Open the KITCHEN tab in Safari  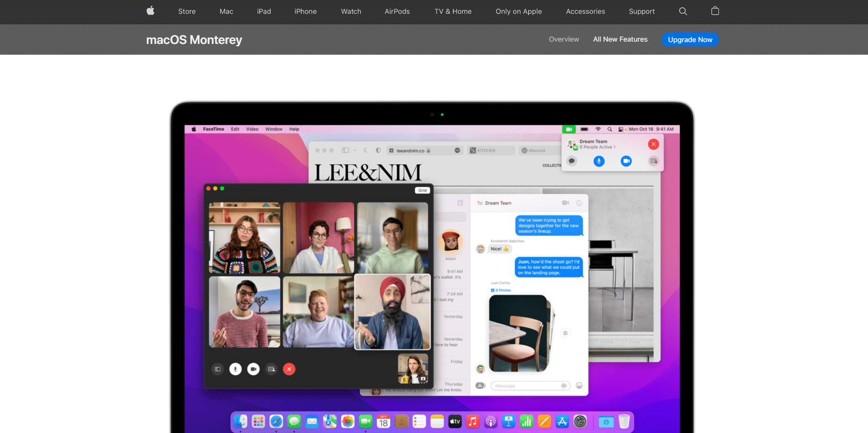(x=491, y=151)
